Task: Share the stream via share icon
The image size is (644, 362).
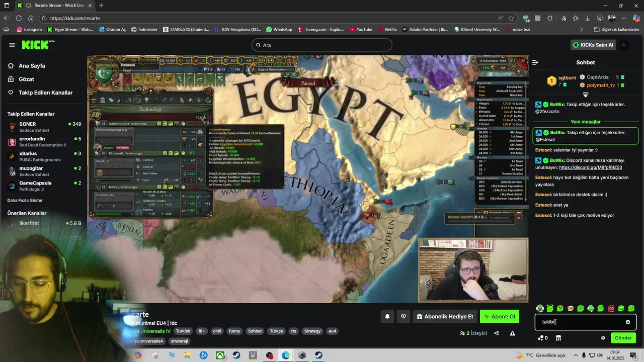Action: click(497, 333)
